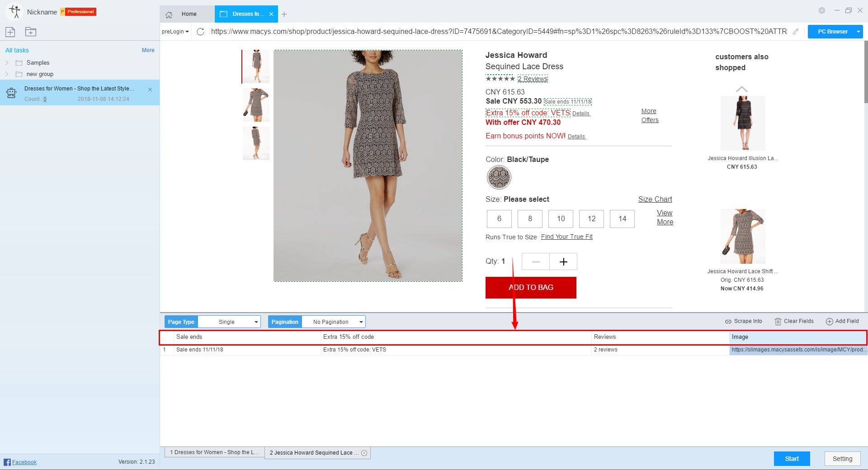868x470 pixels.
Task: Select the second dress thumbnail
Action: point(256,105)
